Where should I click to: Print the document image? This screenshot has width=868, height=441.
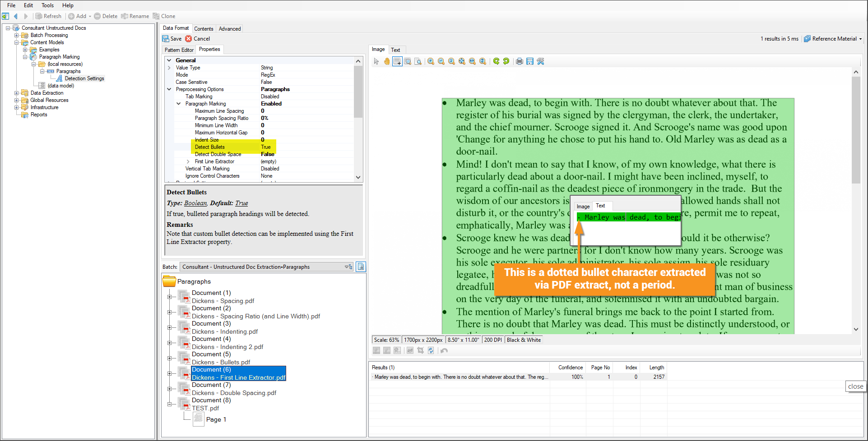pos(520,61)
